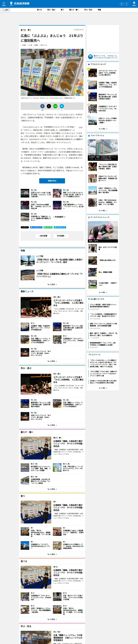138x644 pixels.
Task: Share the article with the round Facebook button
Action: click(x=42, y=106)
